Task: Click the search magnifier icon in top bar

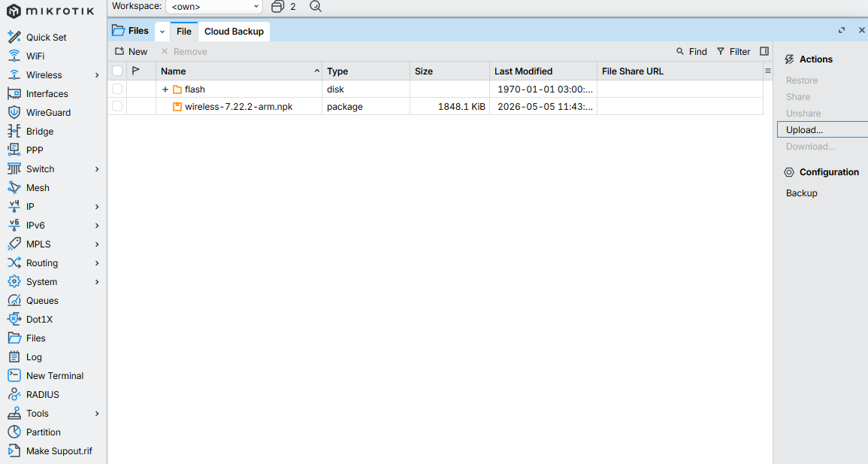Action: coord(316,7)
